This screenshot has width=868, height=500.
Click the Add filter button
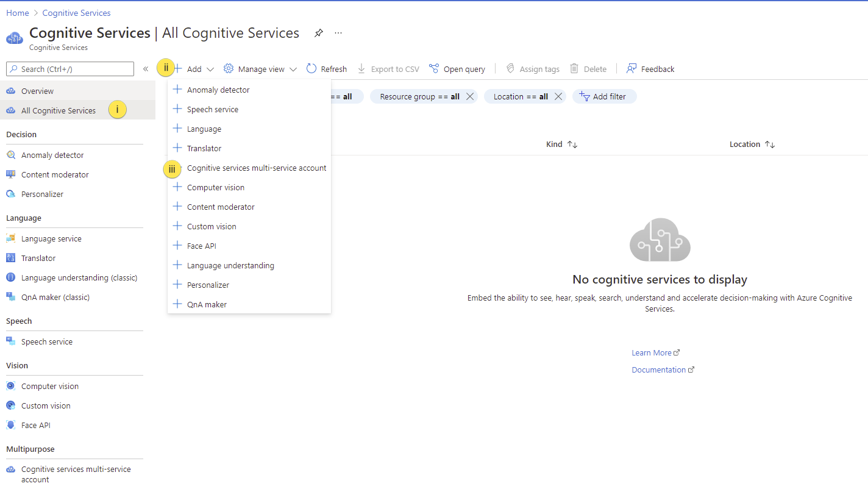[604, 96]
